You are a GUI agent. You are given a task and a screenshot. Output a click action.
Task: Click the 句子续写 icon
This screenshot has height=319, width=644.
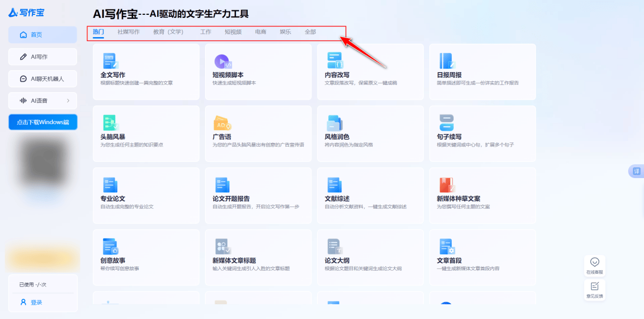pos(446,123)
